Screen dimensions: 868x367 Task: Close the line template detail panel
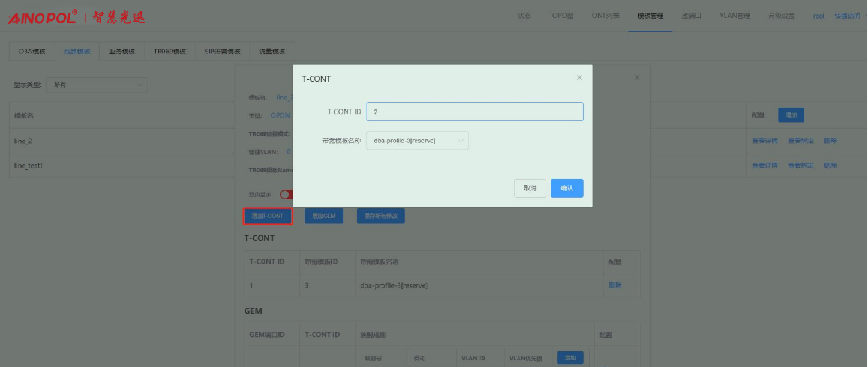pyautogui.click(x=637, y=77)
